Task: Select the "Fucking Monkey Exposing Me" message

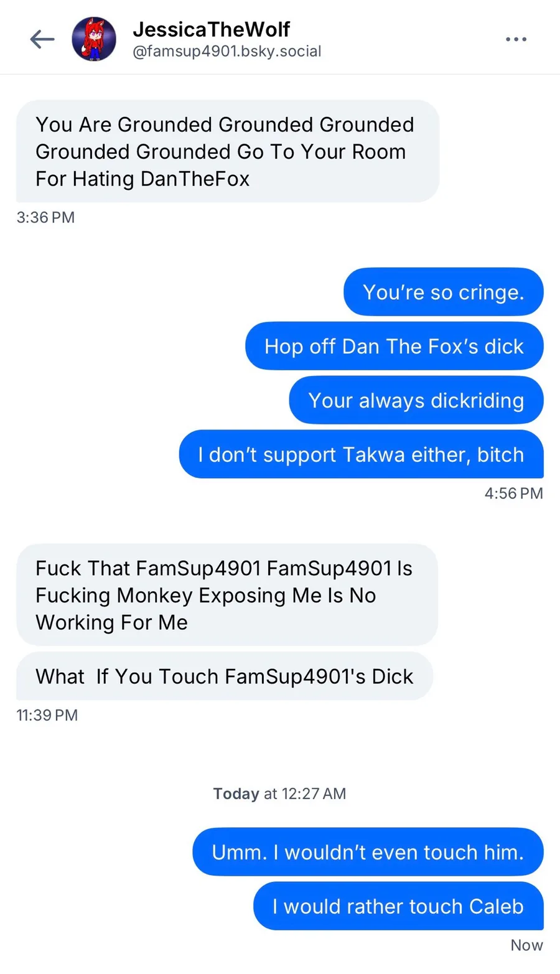Action: (x=227, y=595)
